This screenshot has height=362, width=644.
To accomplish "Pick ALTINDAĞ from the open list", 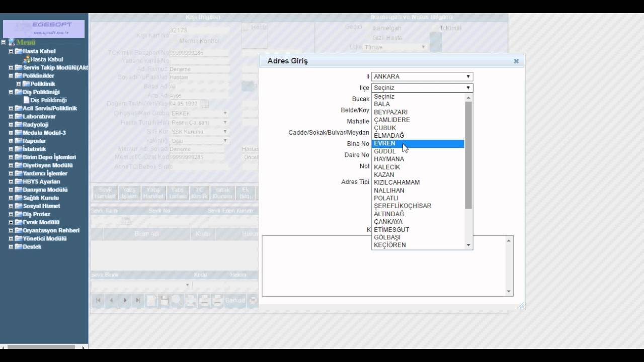I will [418, 214].
